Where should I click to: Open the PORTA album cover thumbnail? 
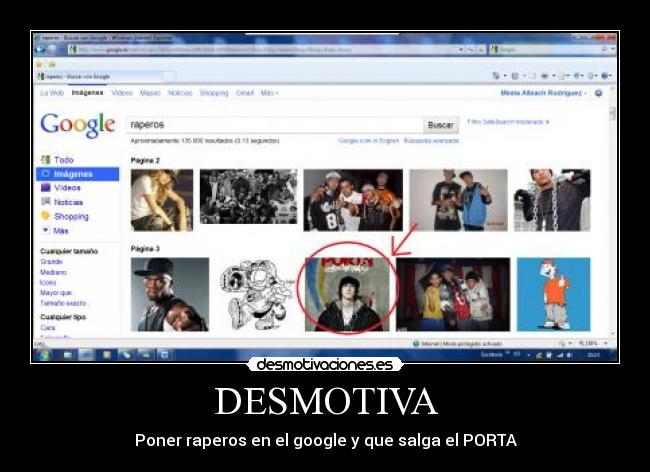point(347,295)
